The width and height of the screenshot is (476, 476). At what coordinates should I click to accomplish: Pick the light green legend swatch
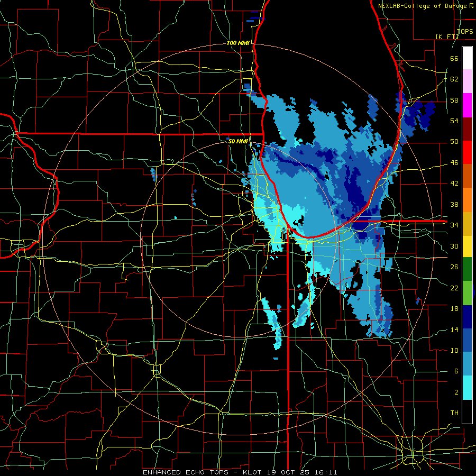tap(467, 293)
